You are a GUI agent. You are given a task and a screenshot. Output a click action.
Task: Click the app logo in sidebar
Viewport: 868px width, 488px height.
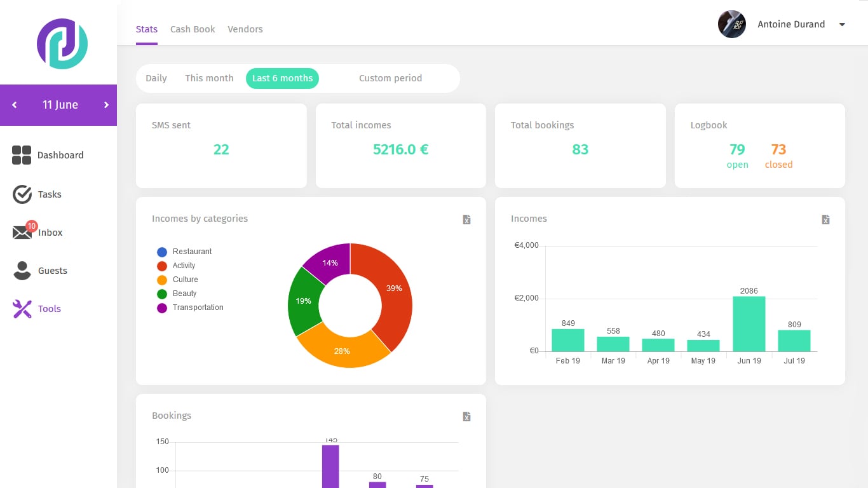coord(62,44)
